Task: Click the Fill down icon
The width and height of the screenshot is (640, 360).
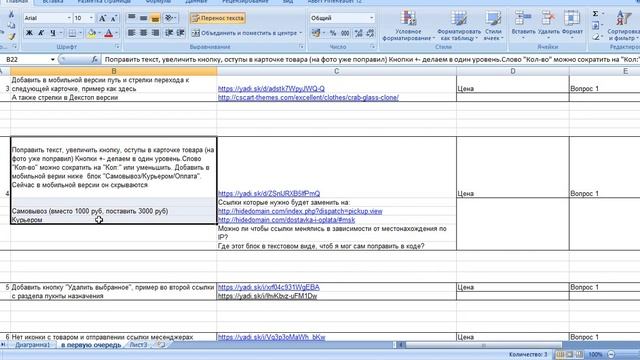Action: [596, 25]
